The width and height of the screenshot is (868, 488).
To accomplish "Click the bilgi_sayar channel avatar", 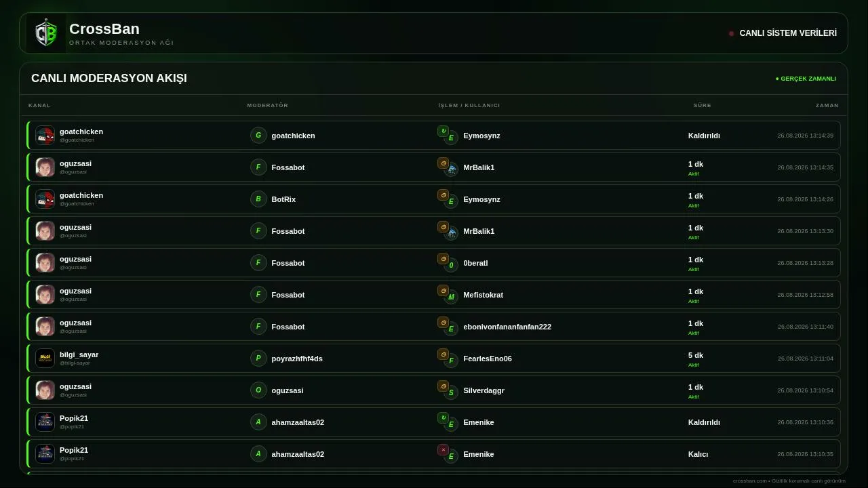I will [x=45, y=359].
